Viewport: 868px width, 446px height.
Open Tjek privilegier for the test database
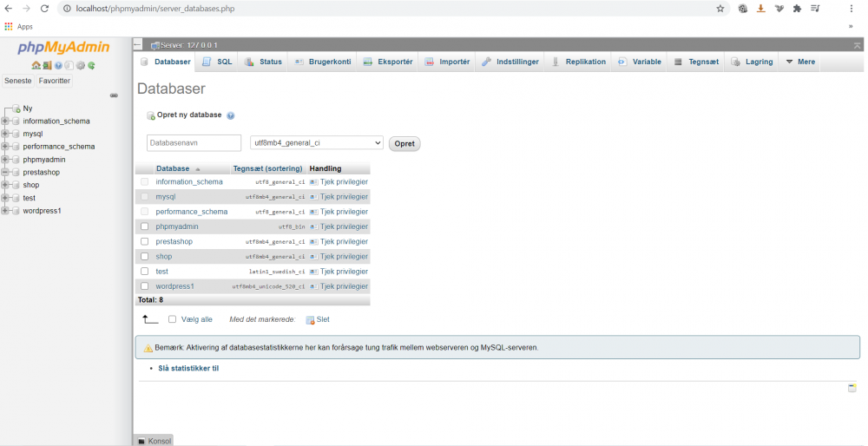click(339, 272)
